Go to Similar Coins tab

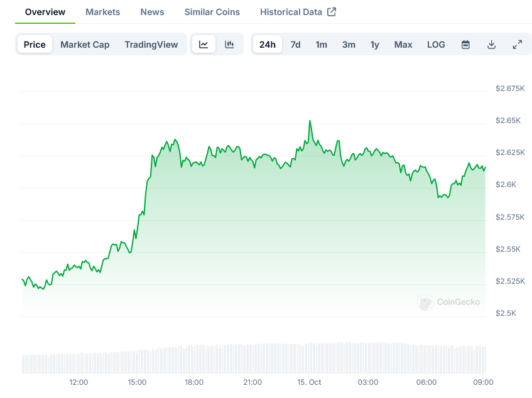click(x=212, y=12)
